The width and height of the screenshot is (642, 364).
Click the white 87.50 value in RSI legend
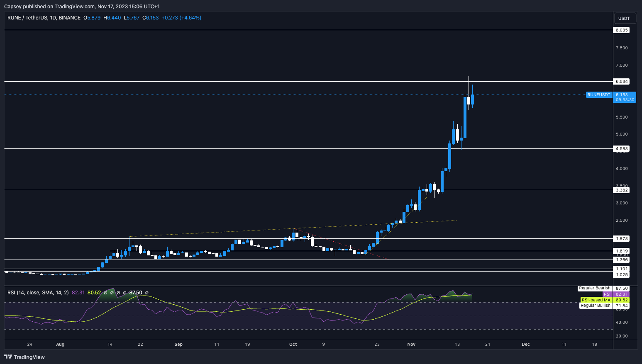pyautogui.click(x=136, y=293)
